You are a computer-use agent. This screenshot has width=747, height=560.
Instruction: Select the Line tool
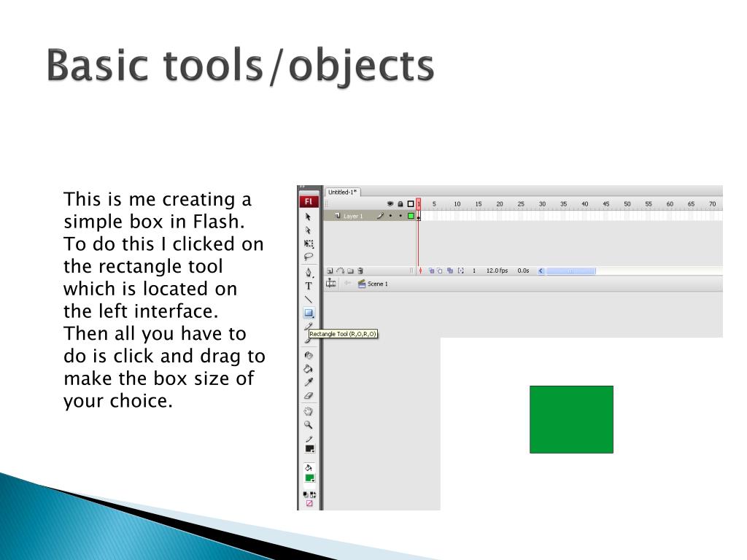[309, 300]
